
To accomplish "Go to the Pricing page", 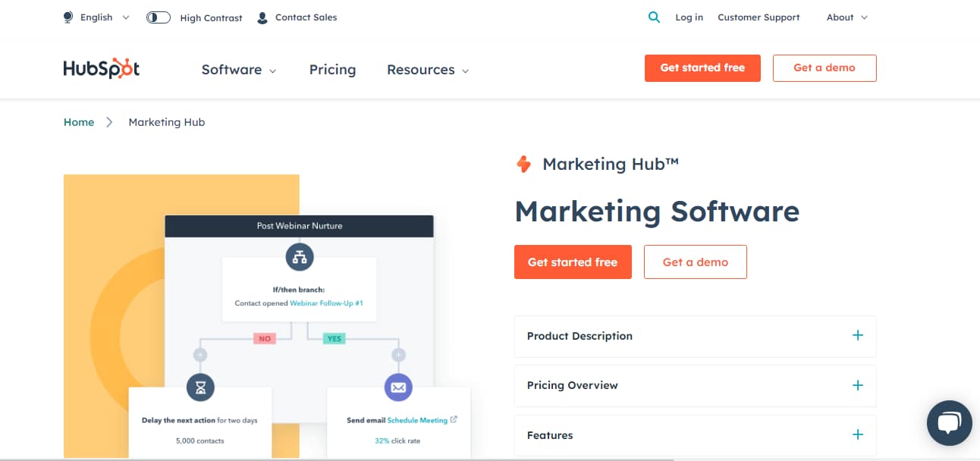I will tap(332, 69).
